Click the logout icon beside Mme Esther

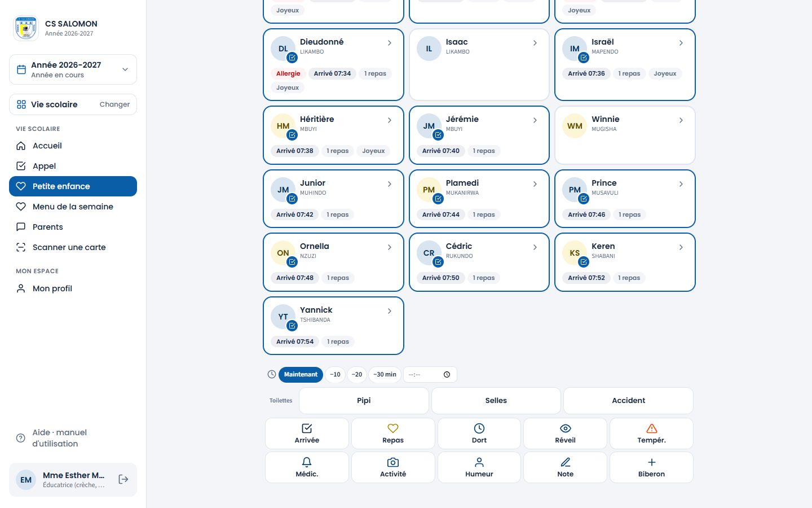point(123,479)
